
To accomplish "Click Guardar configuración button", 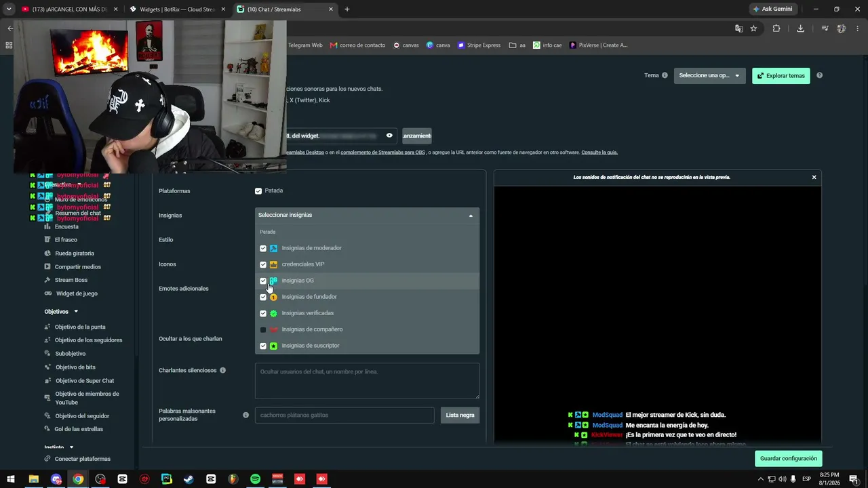I will (788, 459).
